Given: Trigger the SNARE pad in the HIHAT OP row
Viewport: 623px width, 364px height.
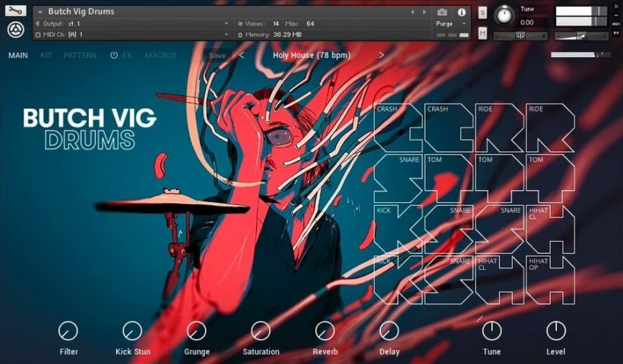Looking at the screenshot, I should coord(448,280).
